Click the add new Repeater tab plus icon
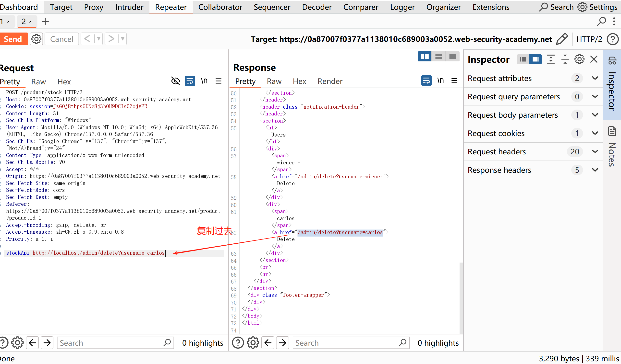Screen dimensions: 621x364 [x=45, y=22]
